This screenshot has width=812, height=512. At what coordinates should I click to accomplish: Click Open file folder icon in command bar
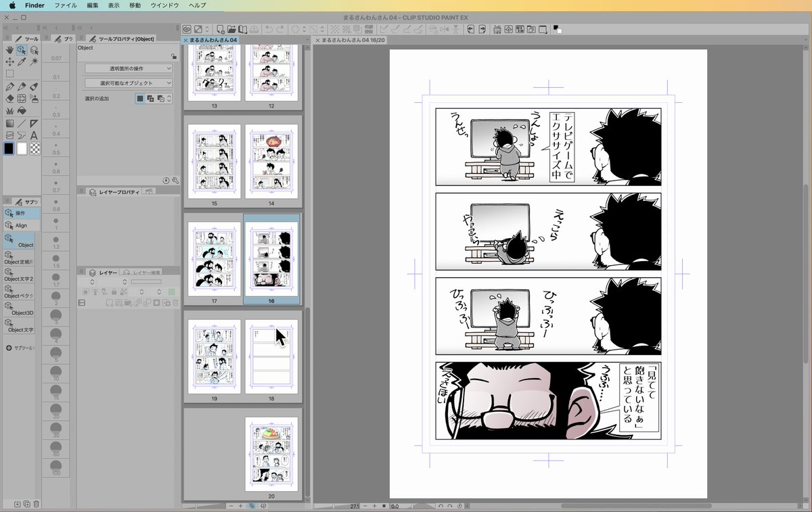click(x=231, y=29)
